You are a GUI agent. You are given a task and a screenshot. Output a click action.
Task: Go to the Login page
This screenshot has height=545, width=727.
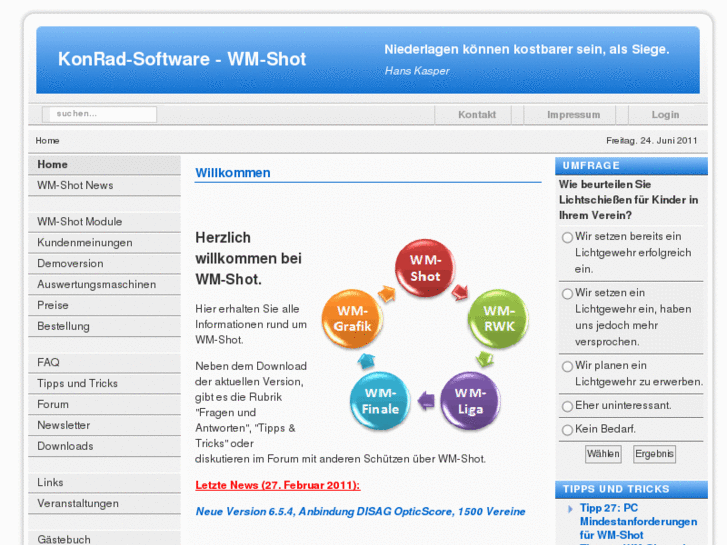tap(665, 115)
